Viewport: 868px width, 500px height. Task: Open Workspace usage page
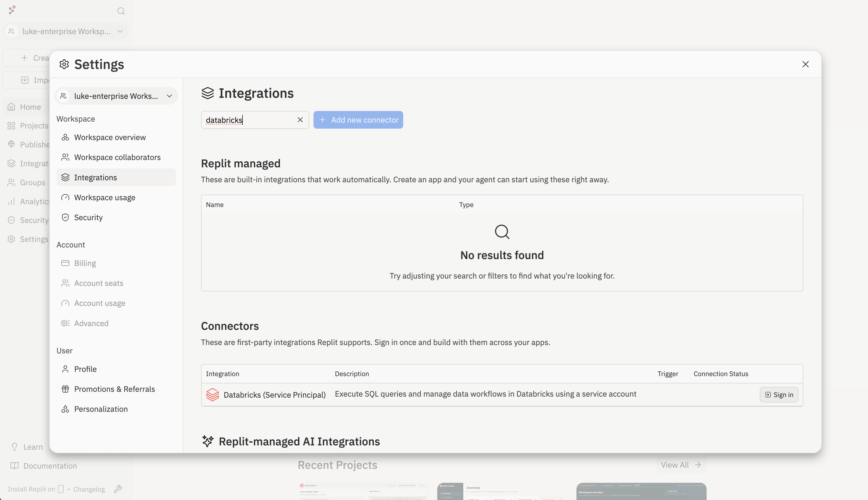coord(116,197)
